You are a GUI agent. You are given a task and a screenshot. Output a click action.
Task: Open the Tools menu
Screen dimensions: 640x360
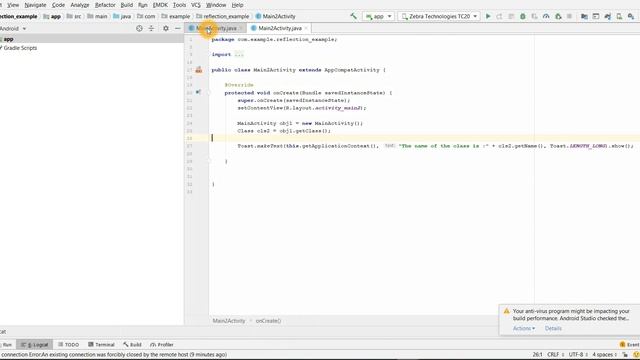pos(179,5)
